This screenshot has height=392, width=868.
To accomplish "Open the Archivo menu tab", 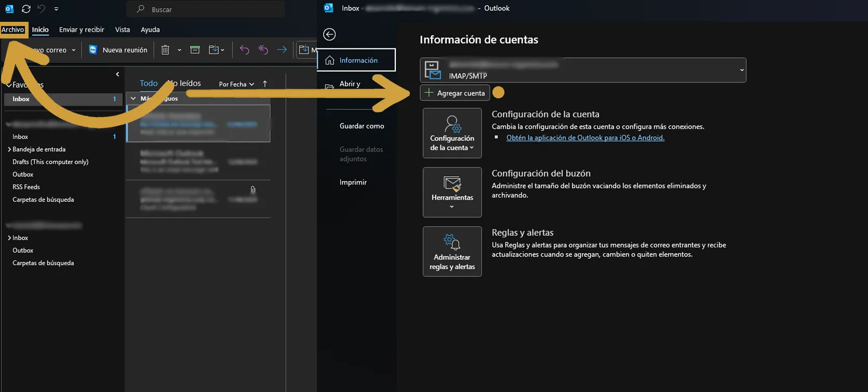I will coord(12,30).
